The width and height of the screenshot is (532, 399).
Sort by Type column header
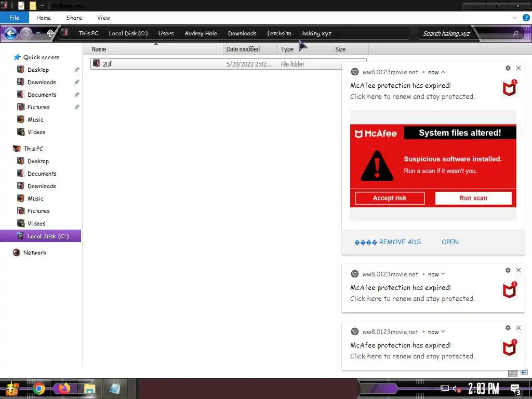click(x=304, y=49)
